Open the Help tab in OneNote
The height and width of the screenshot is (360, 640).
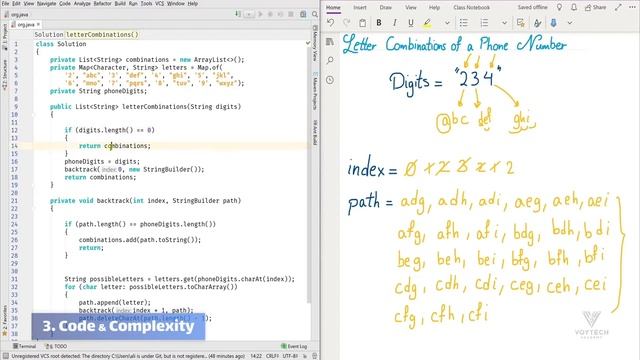click(434, 7)
